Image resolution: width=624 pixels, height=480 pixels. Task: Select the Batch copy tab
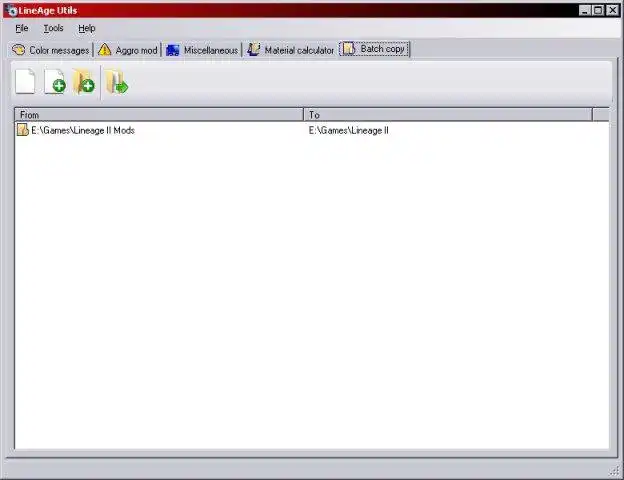click(374, 49)
